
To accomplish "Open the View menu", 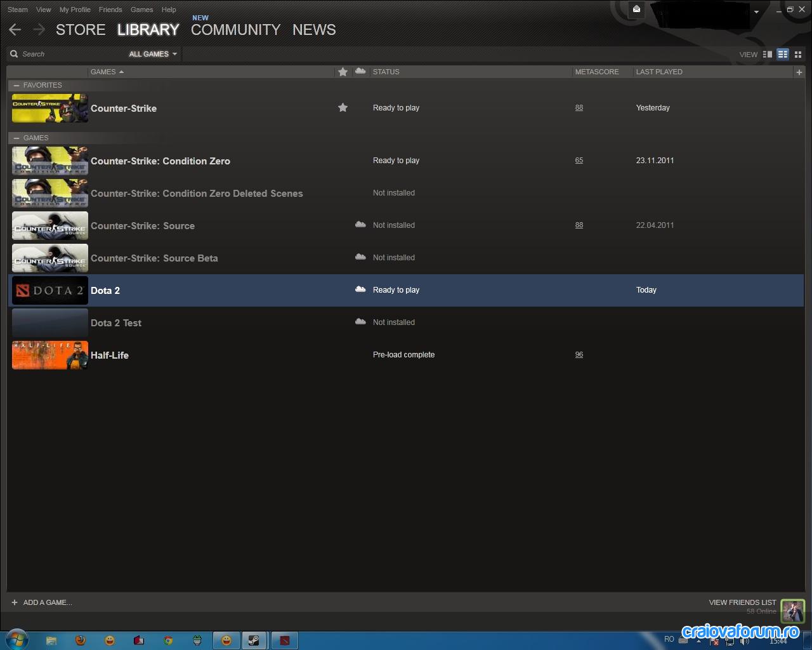I will pos(44,10).
